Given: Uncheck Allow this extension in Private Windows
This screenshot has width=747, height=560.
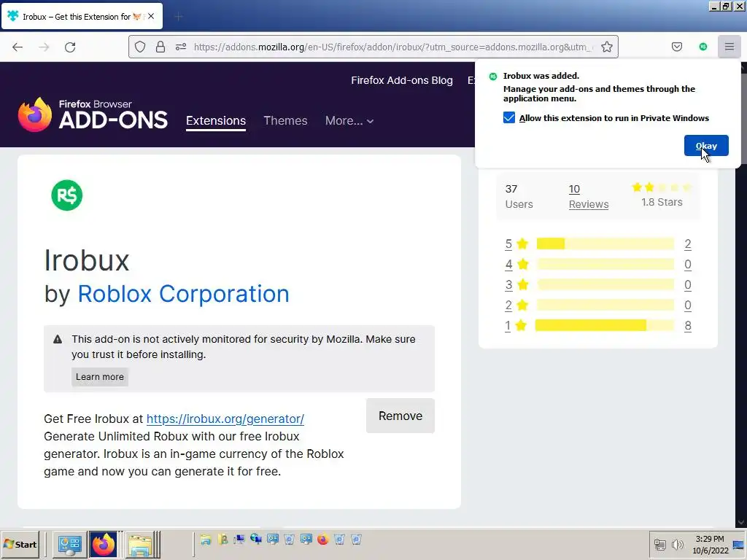Looking at the screenshot, I should click(x=508, y=117).
